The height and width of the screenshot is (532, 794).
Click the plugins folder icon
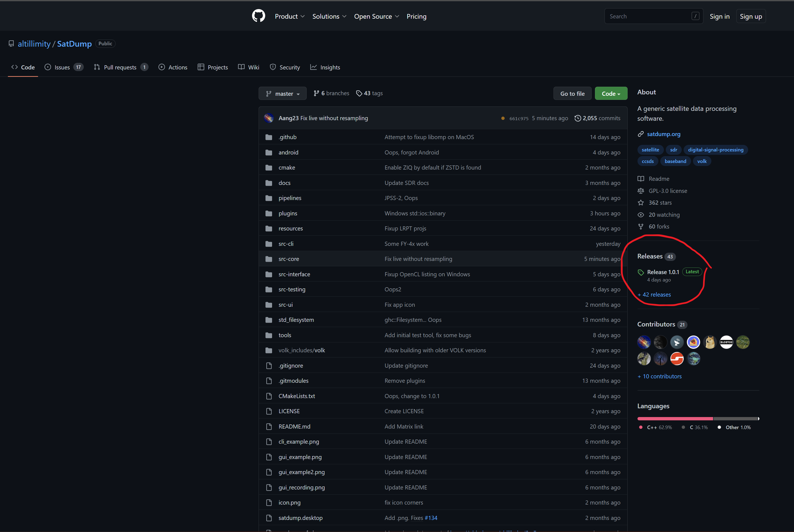coord(269,213)
